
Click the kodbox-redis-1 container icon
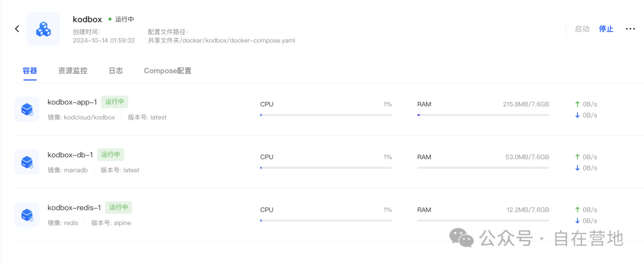pyautogui.click(x=27, y=215)
